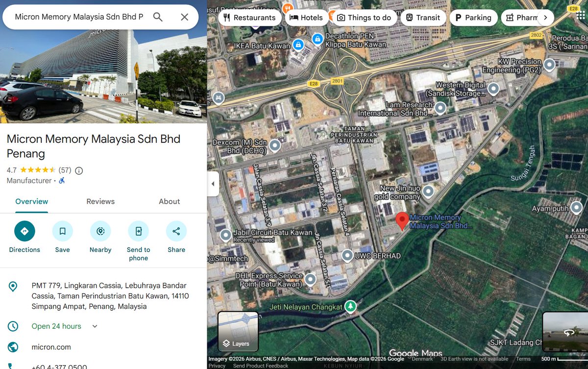This screenshot has width=588, height=369.
Task: Select the New Jin huo gold company marker
Action: (x=428, y=191)
